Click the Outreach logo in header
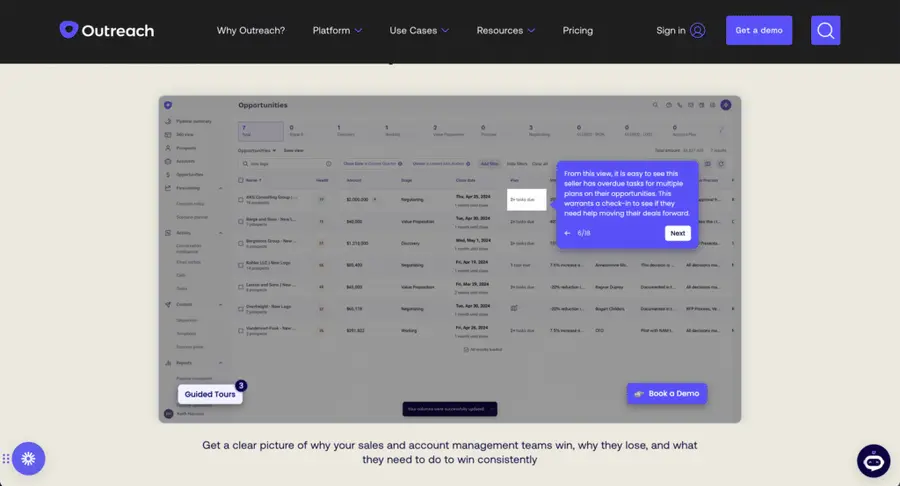Screen dimensions: 900x486 coord(107,30)
